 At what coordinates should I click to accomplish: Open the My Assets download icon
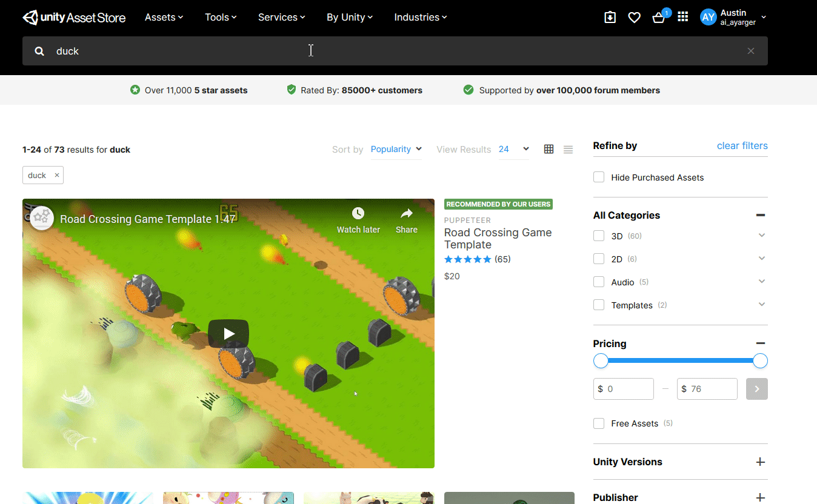coord(610,18)
